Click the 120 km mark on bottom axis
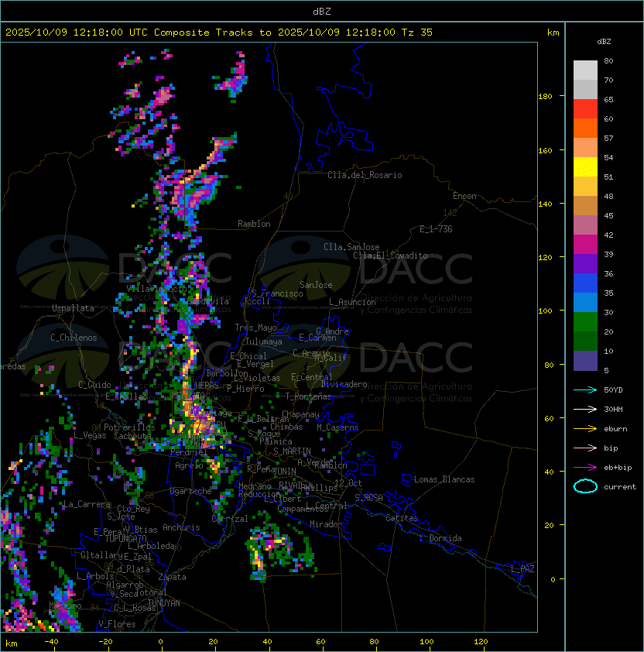 [481, 642]
